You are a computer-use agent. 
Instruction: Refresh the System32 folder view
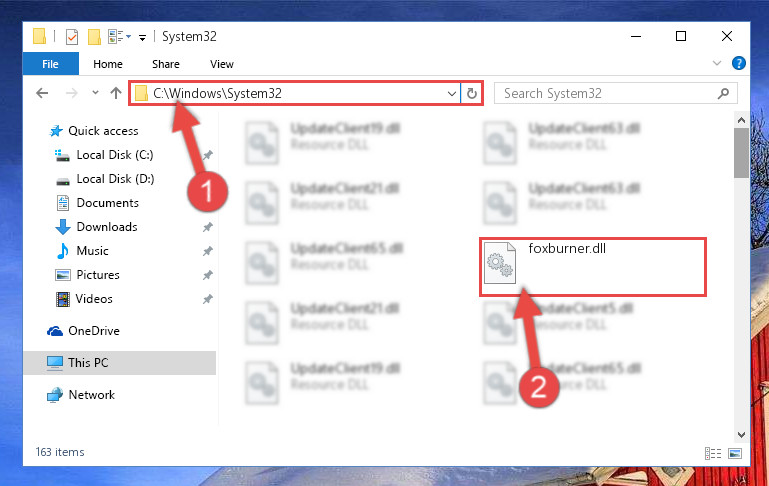[x=471, y=93]
